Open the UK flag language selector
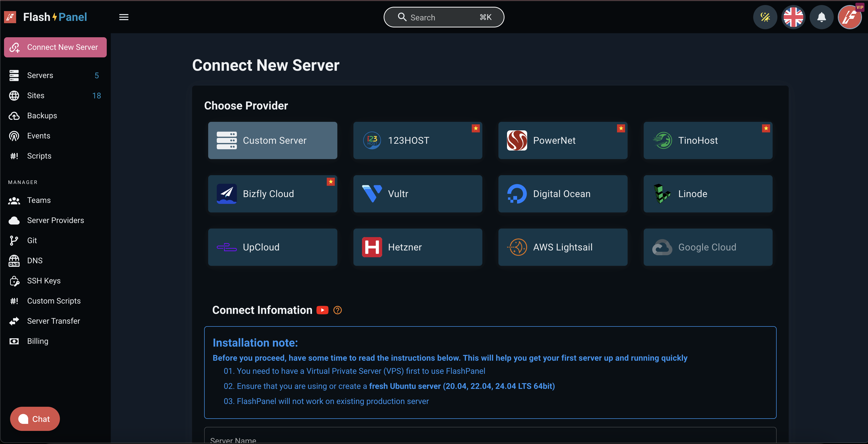The image size is (868, 444). pos(793,17)
